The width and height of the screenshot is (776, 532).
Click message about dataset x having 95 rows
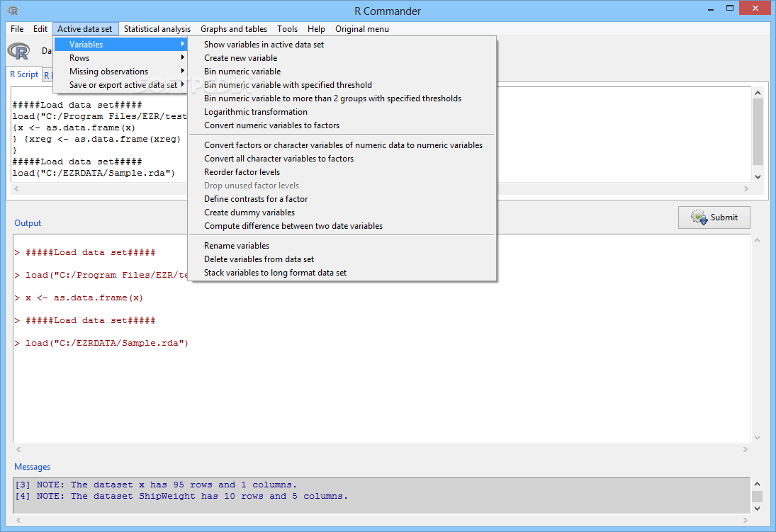(156, 485)
